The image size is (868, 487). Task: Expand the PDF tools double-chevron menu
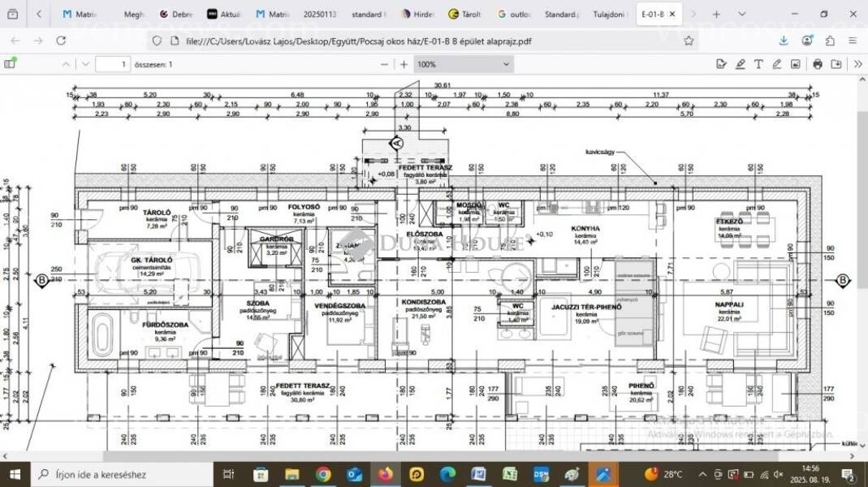[x=857, y=64]
